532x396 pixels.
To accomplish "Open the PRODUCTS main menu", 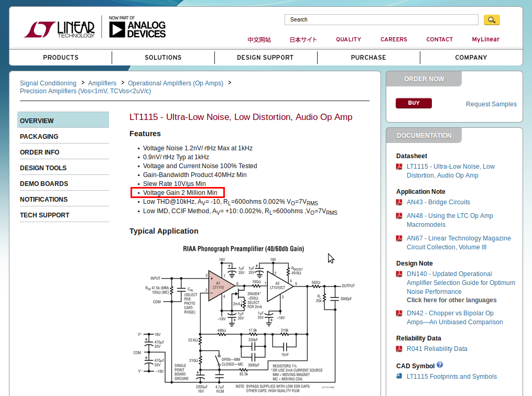I will tap(61, 58).
